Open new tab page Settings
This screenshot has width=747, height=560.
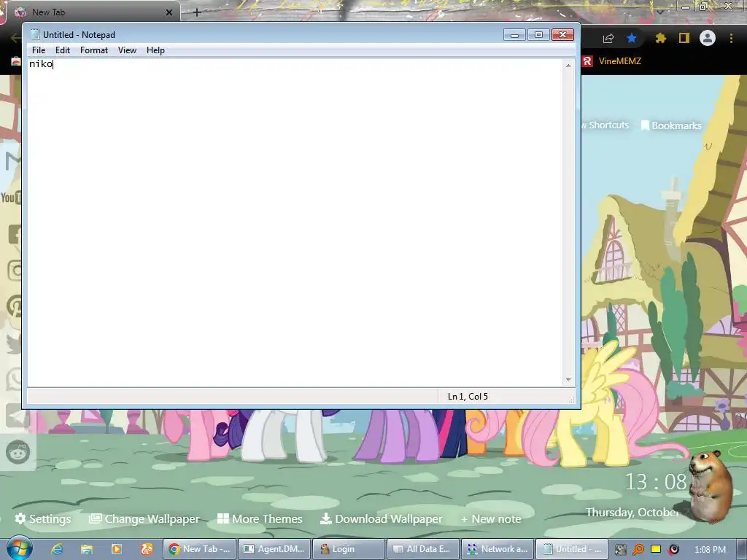point(43,518)
